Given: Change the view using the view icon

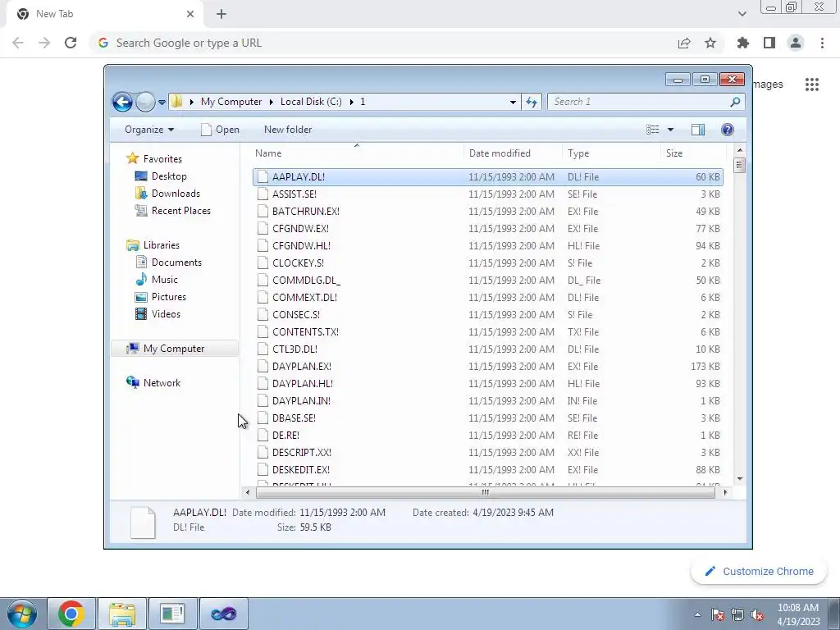Looking at the screenshot, I should point(652,130).
